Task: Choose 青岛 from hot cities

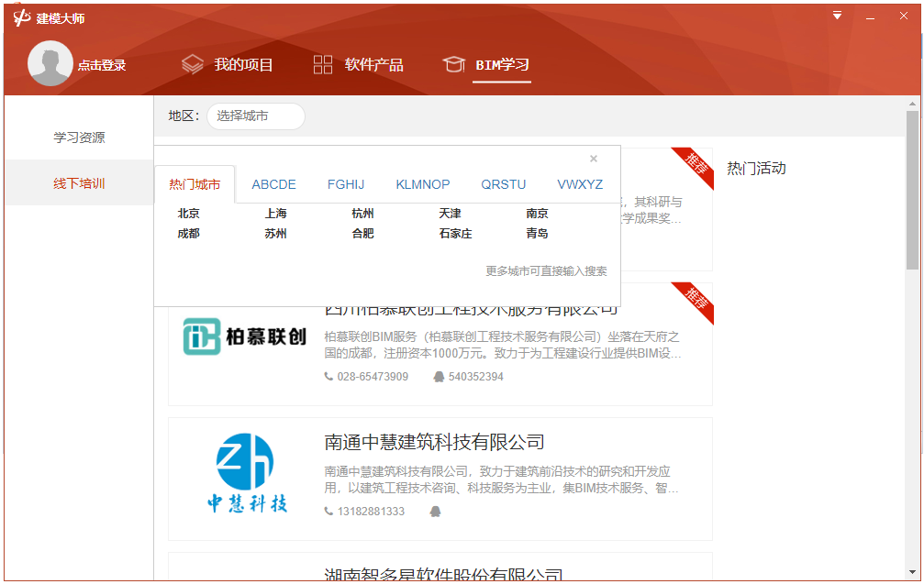Action: (x=538, y=233)
